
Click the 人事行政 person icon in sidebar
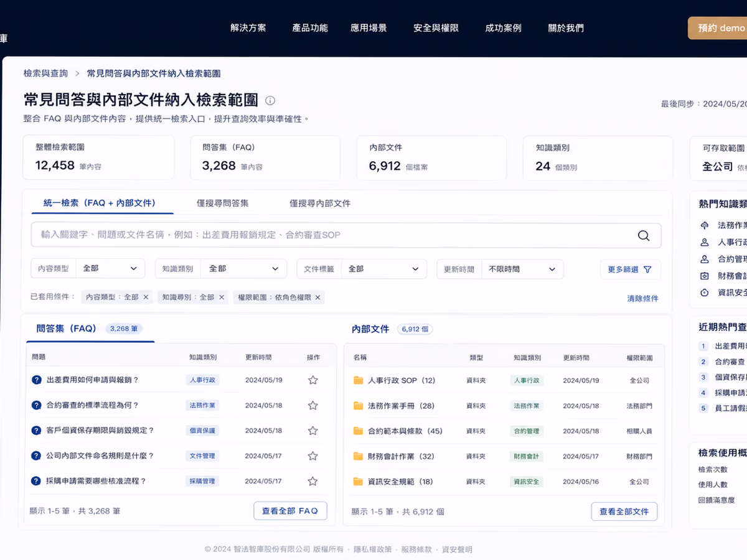pyautogui.click(x=705, y=242)
